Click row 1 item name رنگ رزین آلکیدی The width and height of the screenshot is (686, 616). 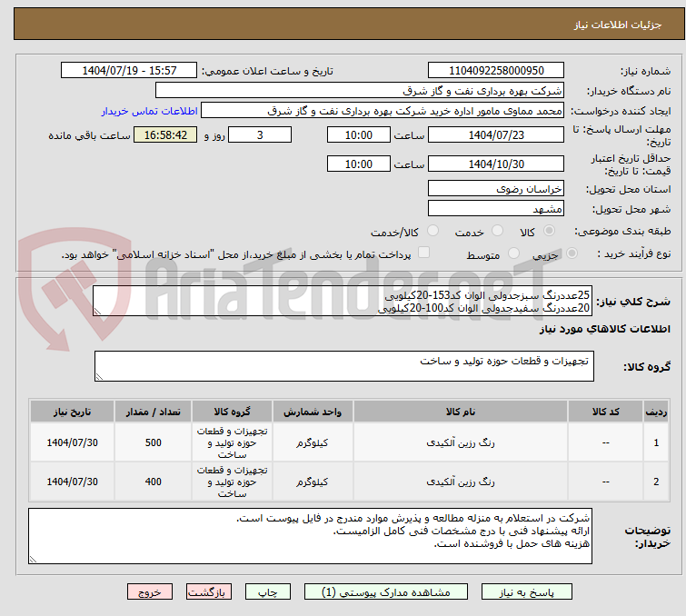pyautogui.click(x=461, y=442)
